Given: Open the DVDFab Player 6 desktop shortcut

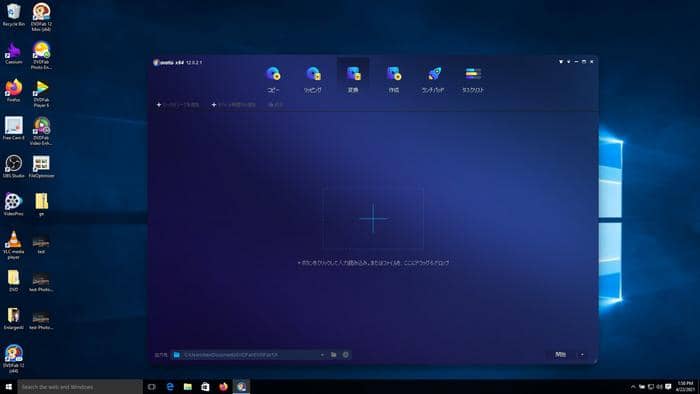Looking at the screenshot, I should 41,93.
